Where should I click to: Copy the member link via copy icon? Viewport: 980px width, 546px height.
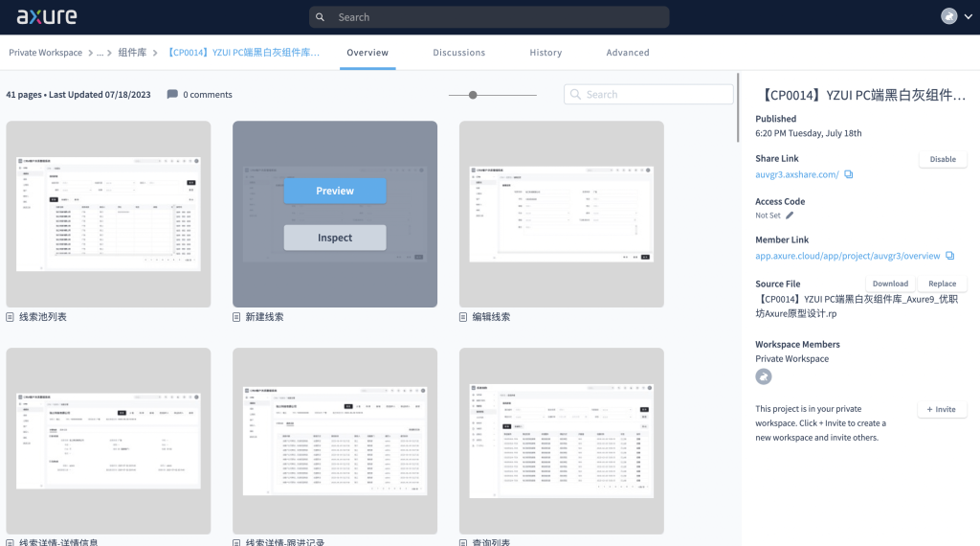949,256
